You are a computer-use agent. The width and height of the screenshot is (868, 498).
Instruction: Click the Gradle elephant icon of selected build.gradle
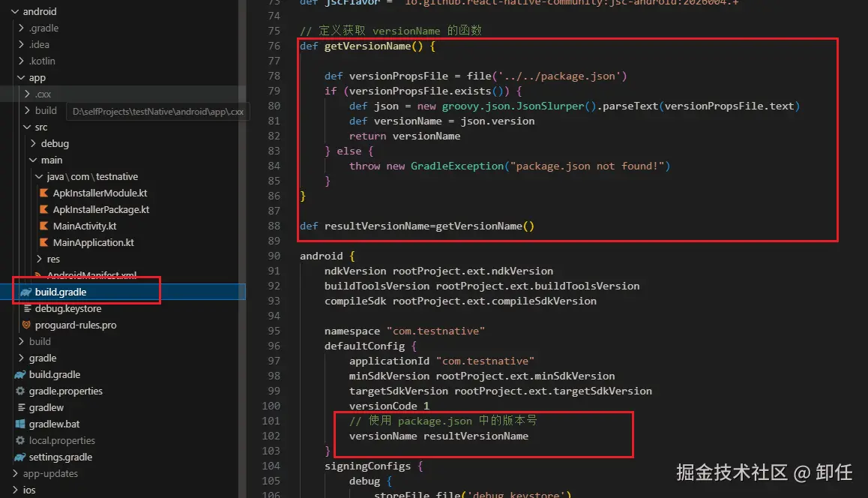pos(26,292)
